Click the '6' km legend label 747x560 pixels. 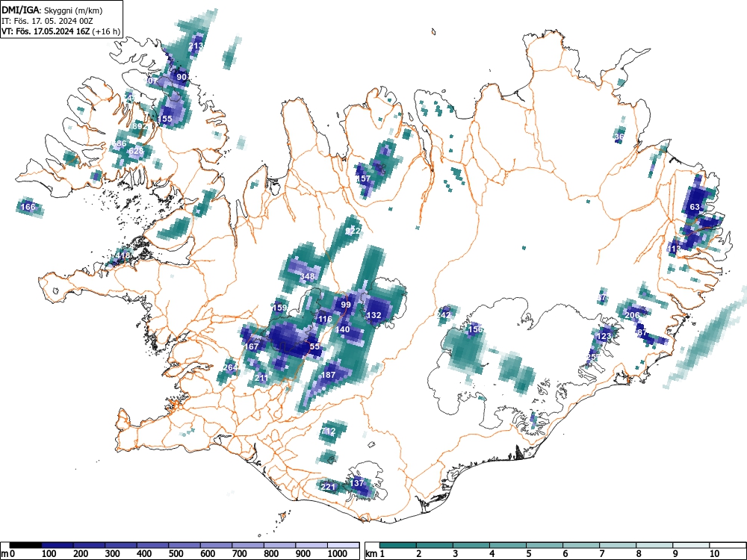pyautogui.click(x=565, y=554)
